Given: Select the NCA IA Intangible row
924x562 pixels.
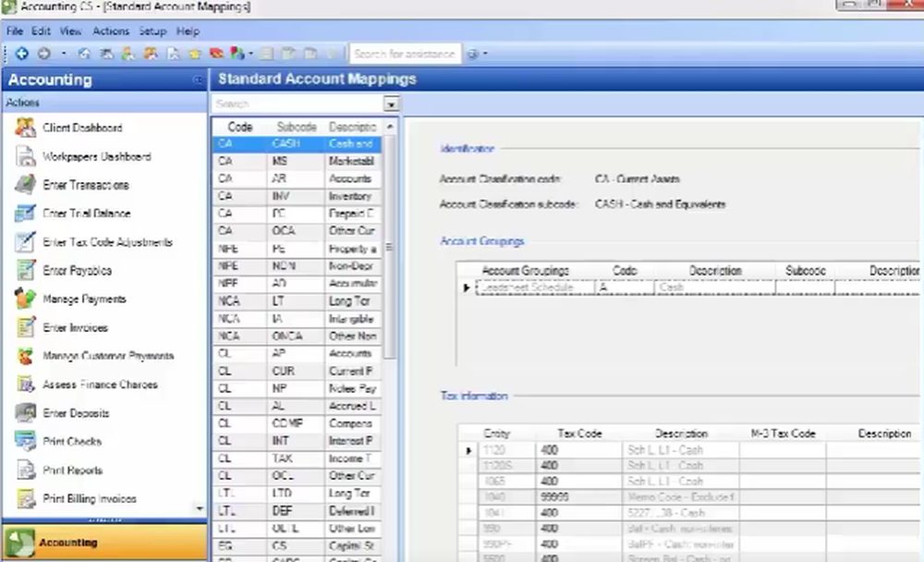Looking at the screenshot, I should [x=298, y=319].
